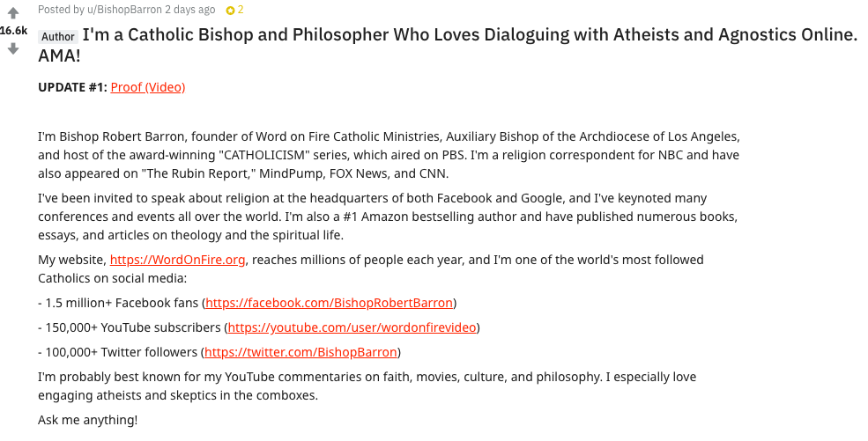Screen dimensions: 868x441
Task: Open the wordonfirevideo YouTube channel link
Action: pos(352,327)
